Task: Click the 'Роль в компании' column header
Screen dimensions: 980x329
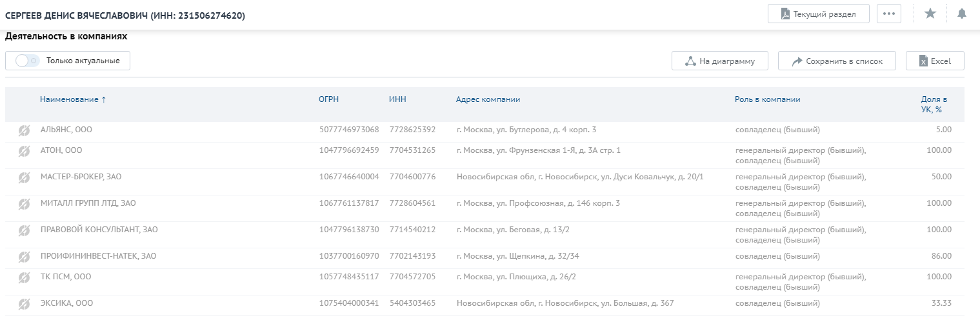Action: click(767, 99)
